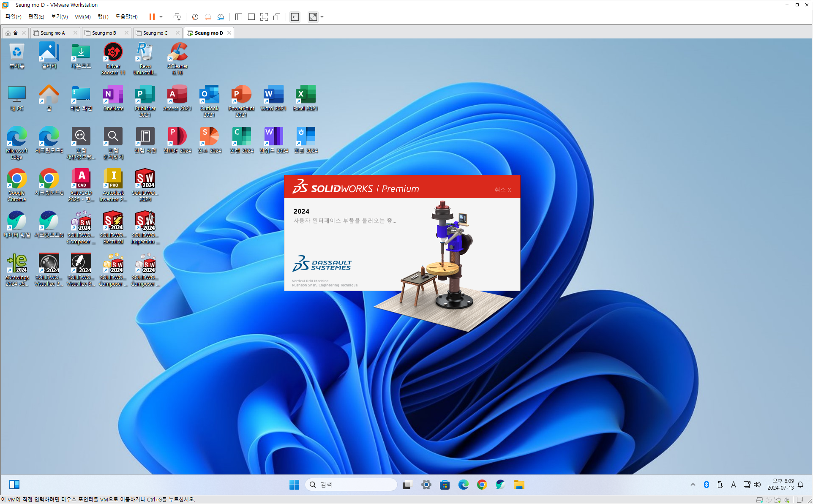The image size is (813, 504).
Task: Click the 취소 X cancel link on splash
Action: pyautogui.click(x=503, y=190)
